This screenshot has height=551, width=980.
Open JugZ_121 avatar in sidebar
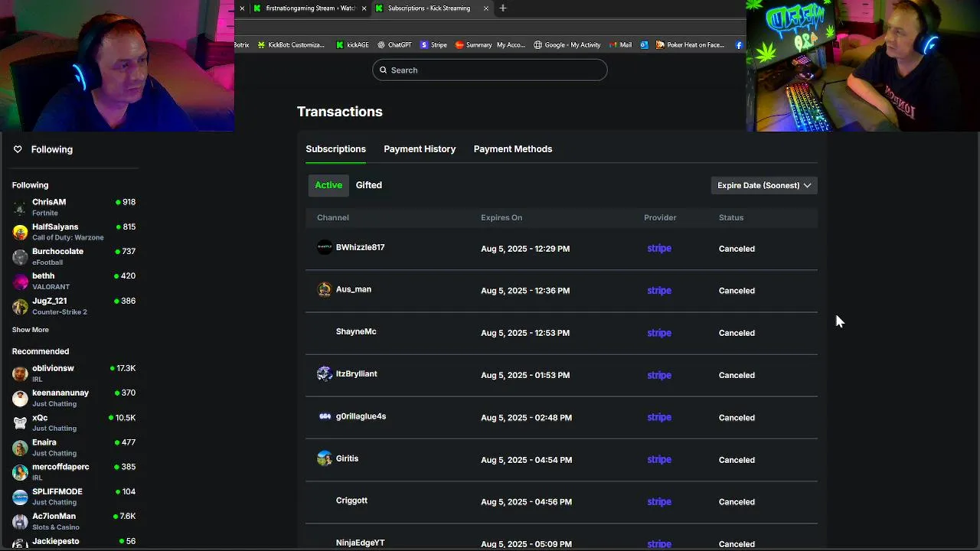point(20,306)
